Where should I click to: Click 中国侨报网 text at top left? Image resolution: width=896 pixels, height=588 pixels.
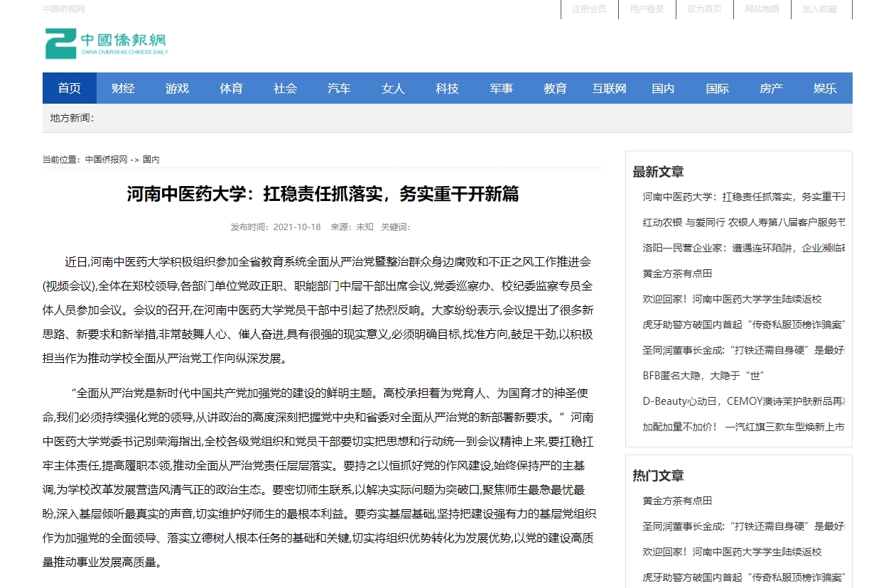(64, 9)
